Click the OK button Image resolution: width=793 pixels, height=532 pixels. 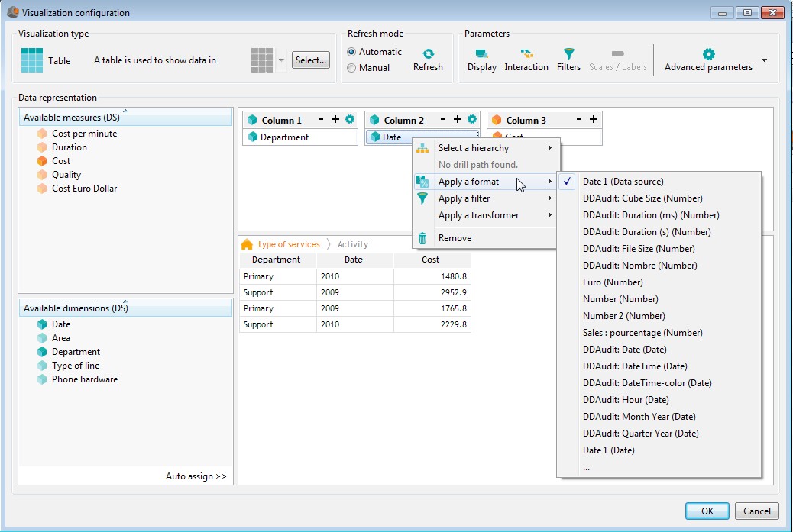[x=707, y=511]
